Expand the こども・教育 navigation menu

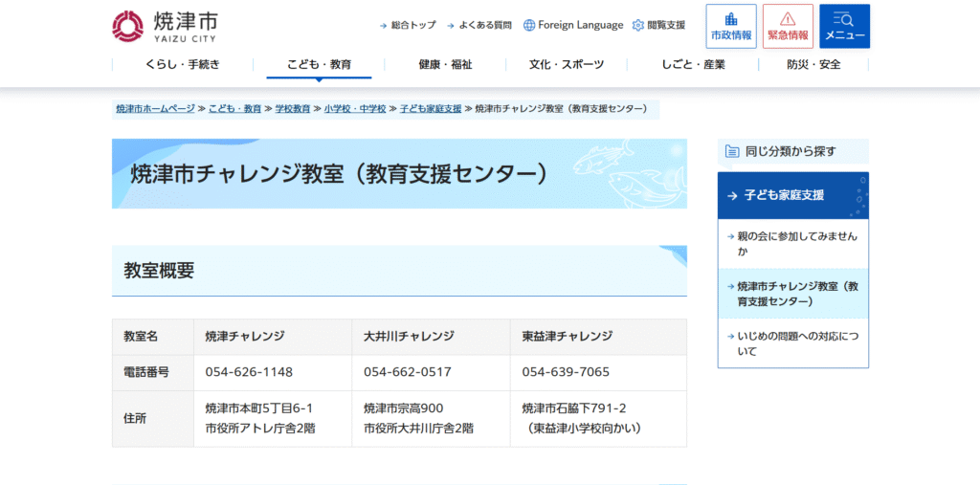click(x=319, y=64)
